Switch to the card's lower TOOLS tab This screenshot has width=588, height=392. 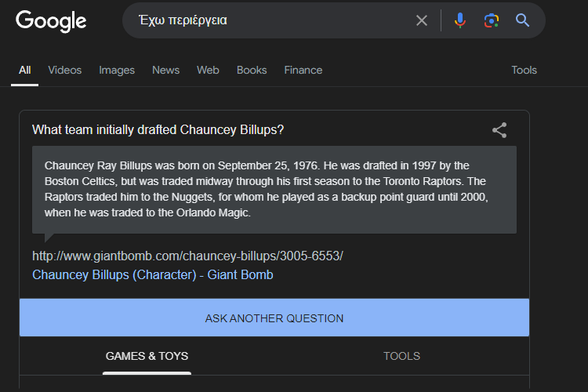click(x=401, y=356)
